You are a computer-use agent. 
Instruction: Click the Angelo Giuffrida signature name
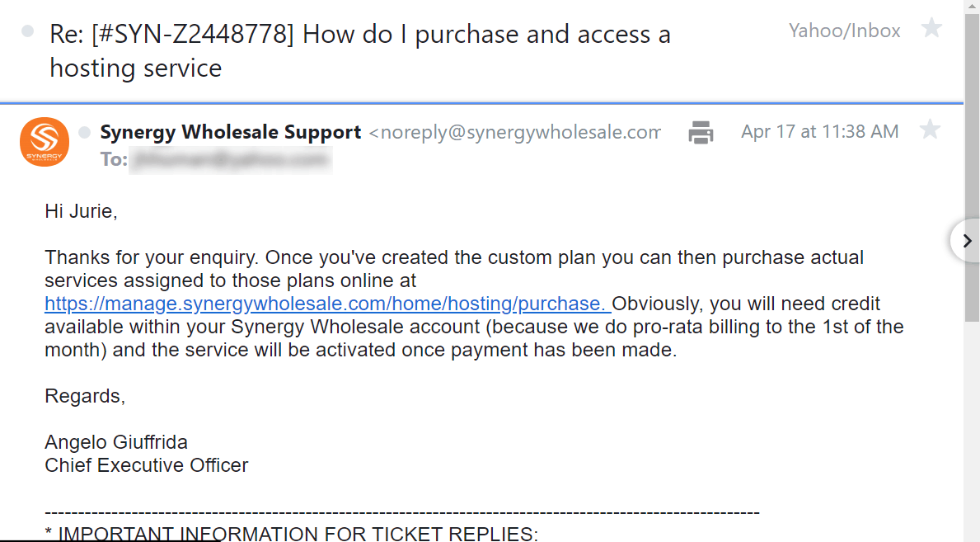(x=115, y=442)
